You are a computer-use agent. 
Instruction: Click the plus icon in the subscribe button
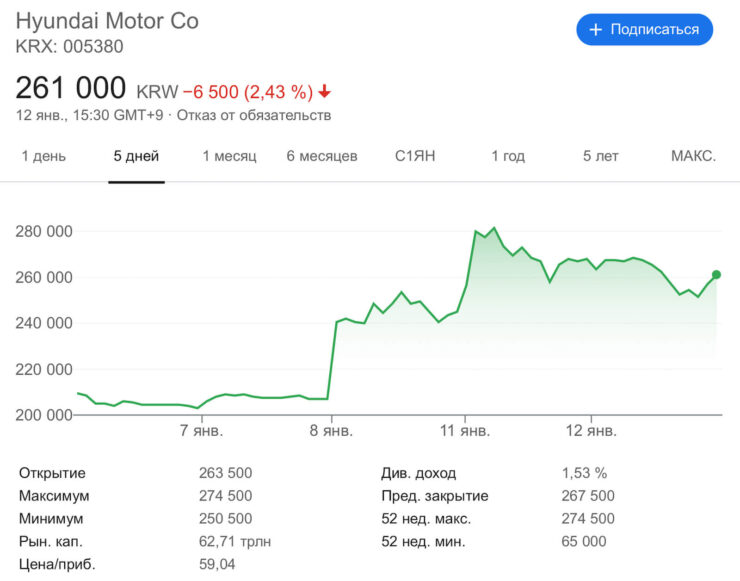(596, 30)
